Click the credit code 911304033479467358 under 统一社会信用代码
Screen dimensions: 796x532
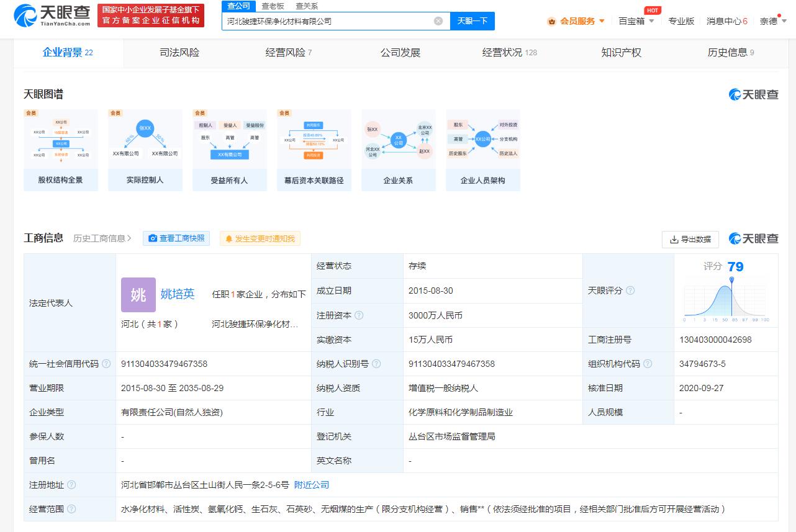point(165,364)
